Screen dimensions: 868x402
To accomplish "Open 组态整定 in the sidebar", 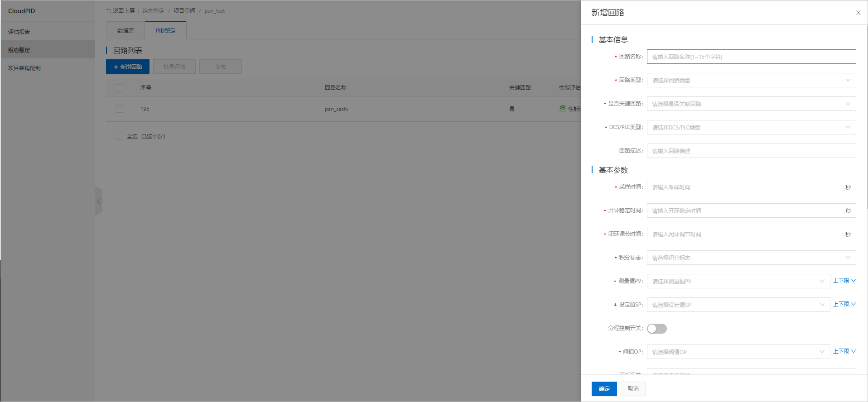I will (x=48, y=50).
